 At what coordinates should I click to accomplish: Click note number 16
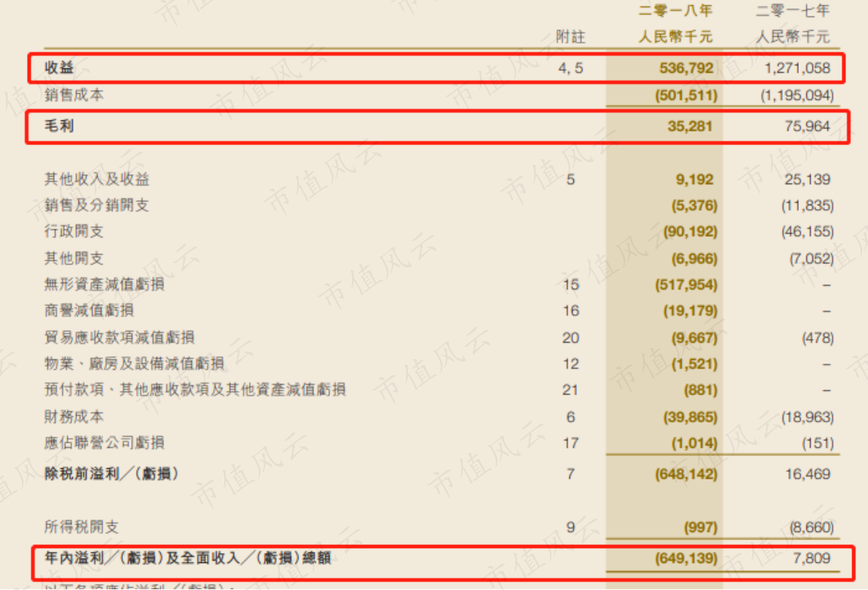pos(571,310)
